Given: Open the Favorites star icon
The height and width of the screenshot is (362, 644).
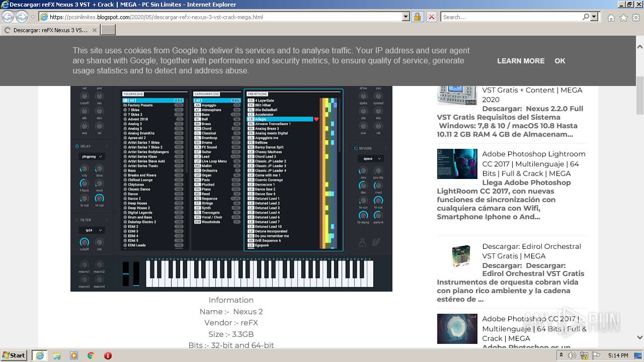Looking at the screenshot, I should [x=623, y=17].
